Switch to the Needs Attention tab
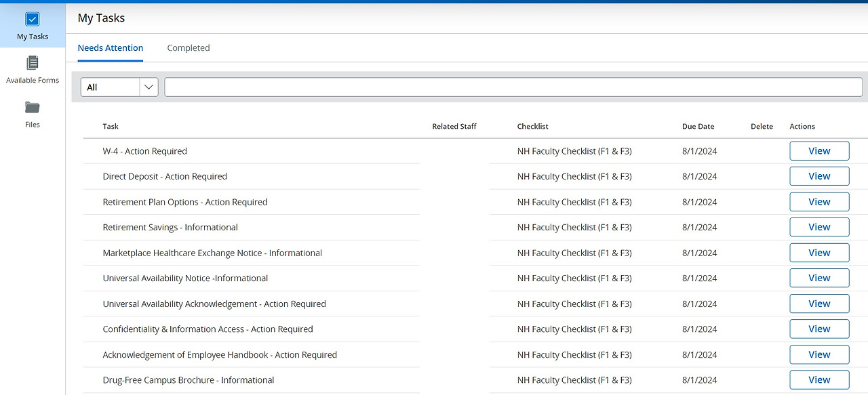The height and width of the screenshot is (395, 868). 111,48
